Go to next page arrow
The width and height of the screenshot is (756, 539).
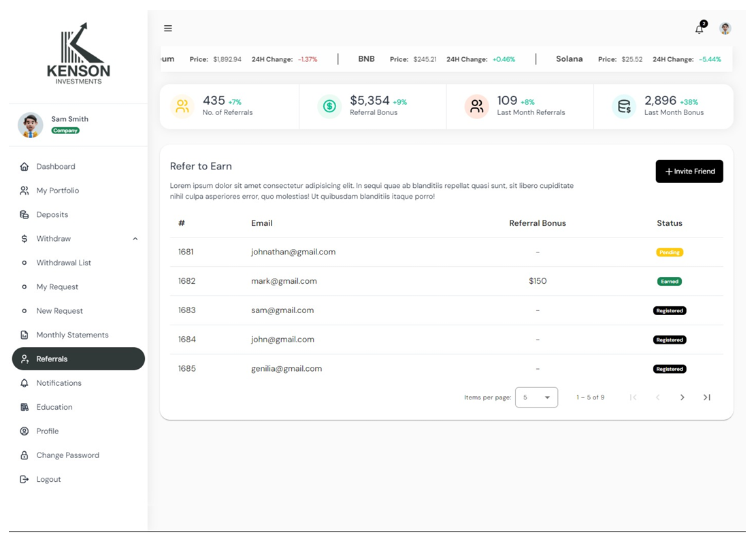click(683, 397)
